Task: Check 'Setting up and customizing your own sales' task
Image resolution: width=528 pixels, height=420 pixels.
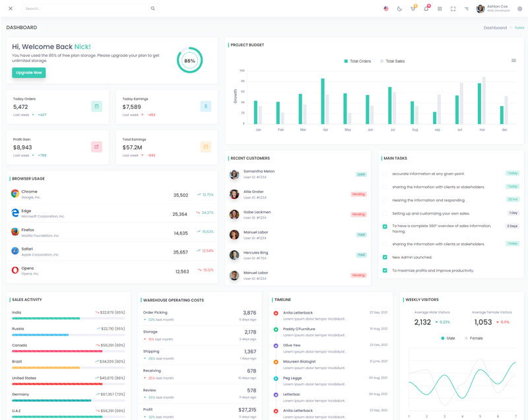Action: pyautogui.click(x=385, y=213)
